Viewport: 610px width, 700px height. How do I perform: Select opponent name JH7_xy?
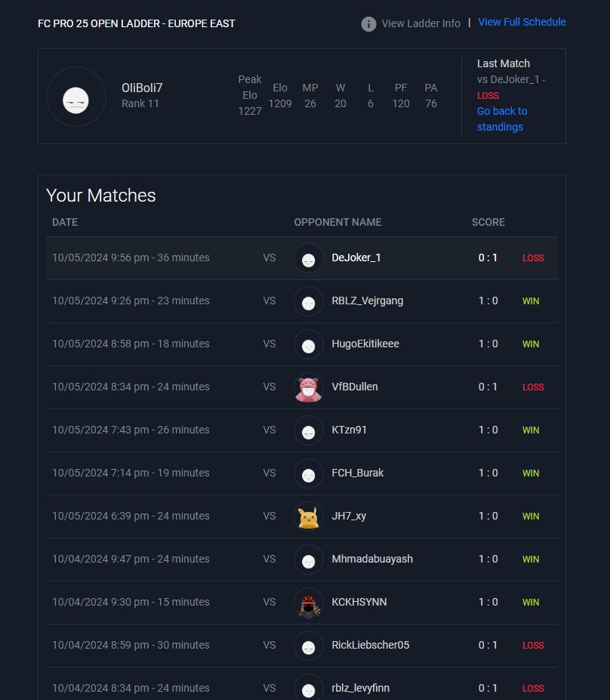pos(349,516)
